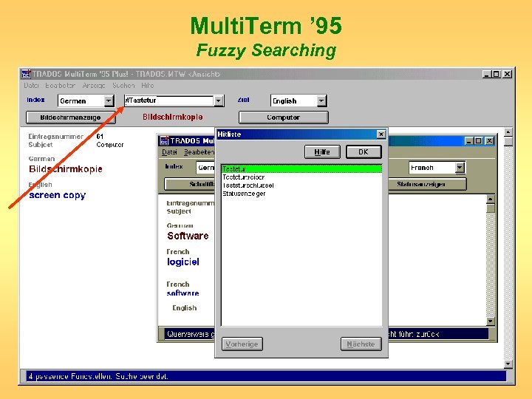Click the Computer button
The image size is (532, 399).
coord(283,117)
